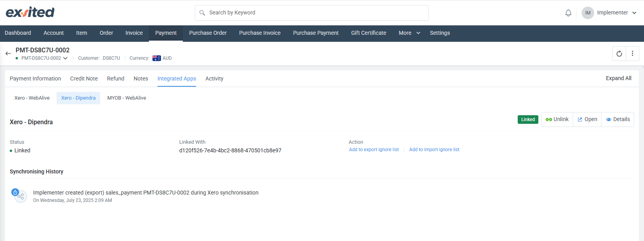The image size is (644, 241).
Task: Click the Linked status value
Action: point(22,150)
